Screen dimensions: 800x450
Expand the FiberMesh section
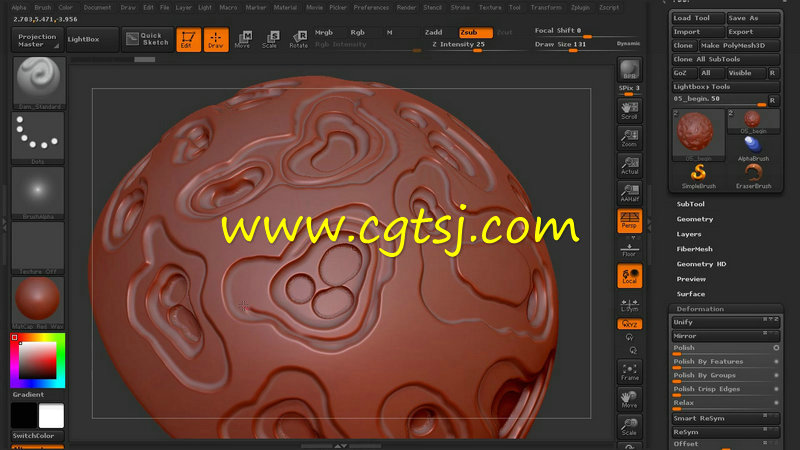pyautogui.click(x=694, y=249)
